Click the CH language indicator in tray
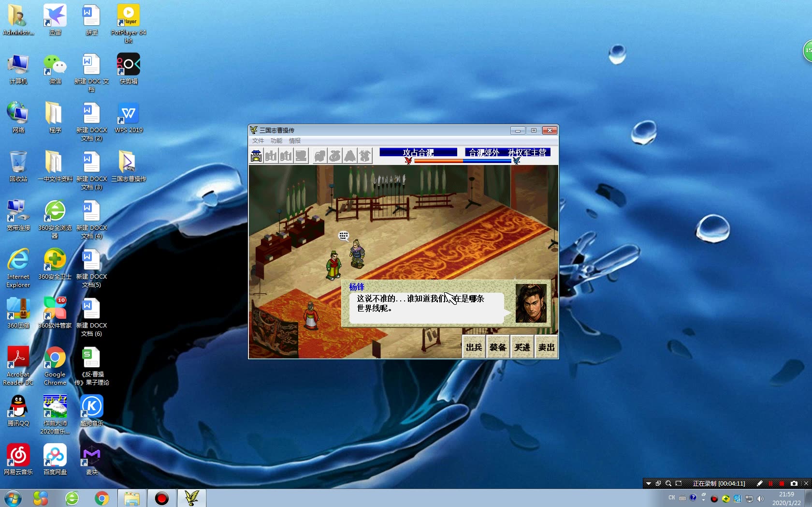The image size is (812, 507). (671, 498)
